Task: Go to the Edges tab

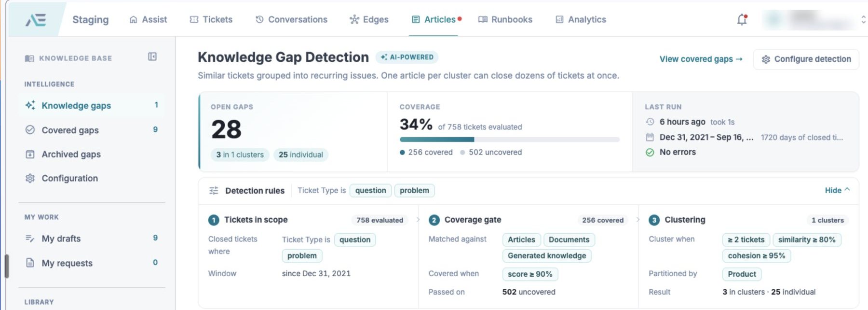Action: click(x=369, y=20)
